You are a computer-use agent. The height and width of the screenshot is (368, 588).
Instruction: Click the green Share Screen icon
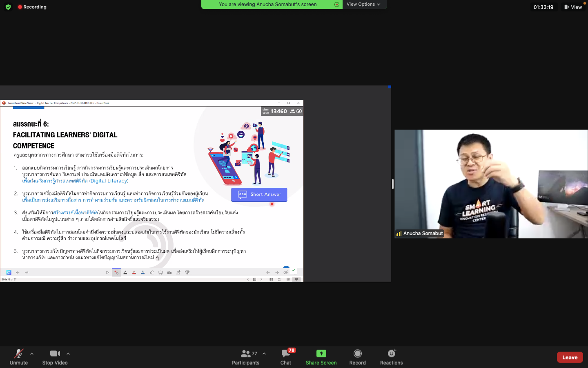(321, 353)
